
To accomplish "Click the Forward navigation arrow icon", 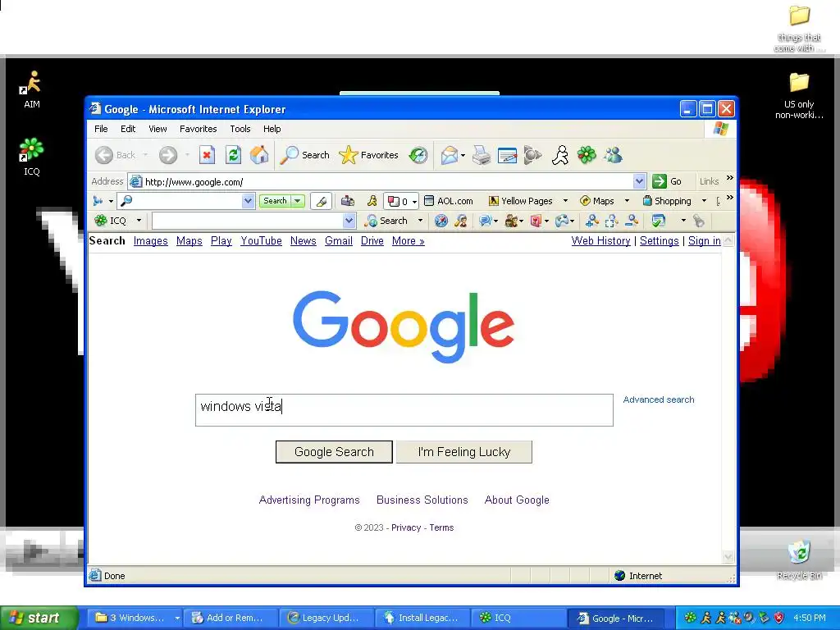I will point(167,155).
